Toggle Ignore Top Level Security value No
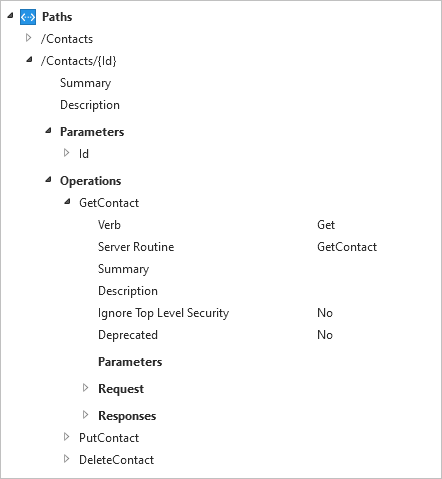This screenshot has height=479, width=442. [325, 313]
